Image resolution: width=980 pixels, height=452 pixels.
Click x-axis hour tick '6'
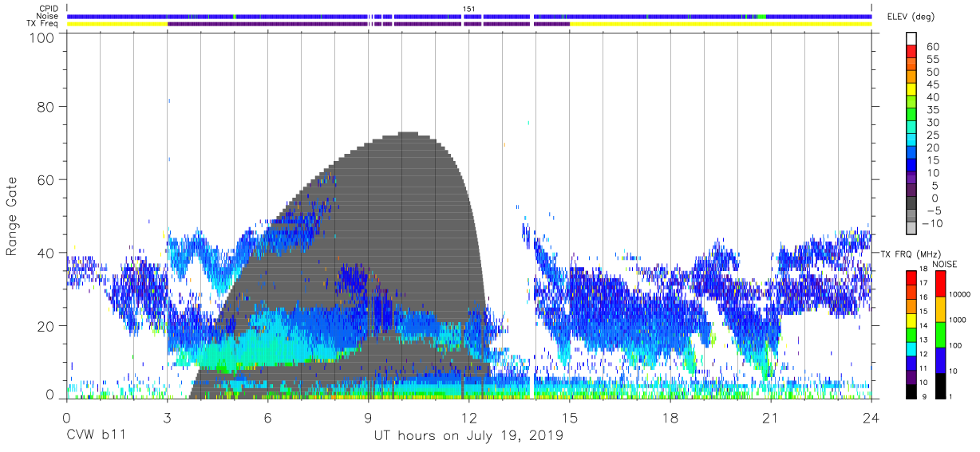pos(267,418)
